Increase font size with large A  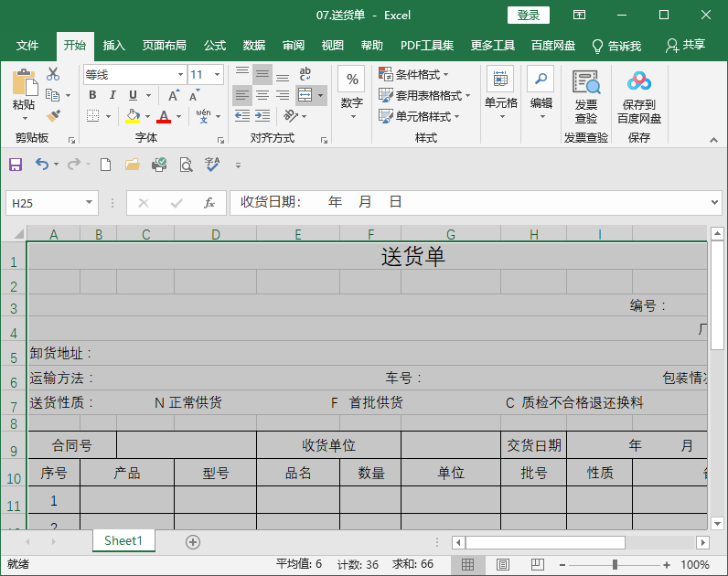pos(174,96)
